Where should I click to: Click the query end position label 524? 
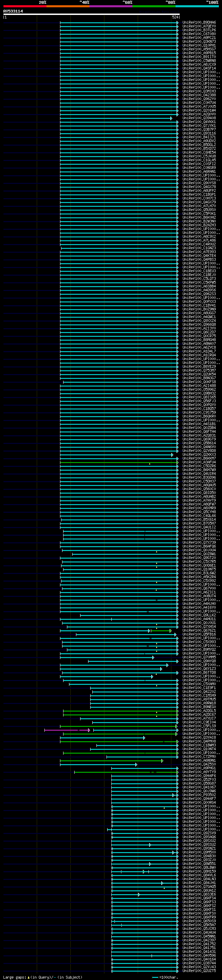click(x=175, y=17)
